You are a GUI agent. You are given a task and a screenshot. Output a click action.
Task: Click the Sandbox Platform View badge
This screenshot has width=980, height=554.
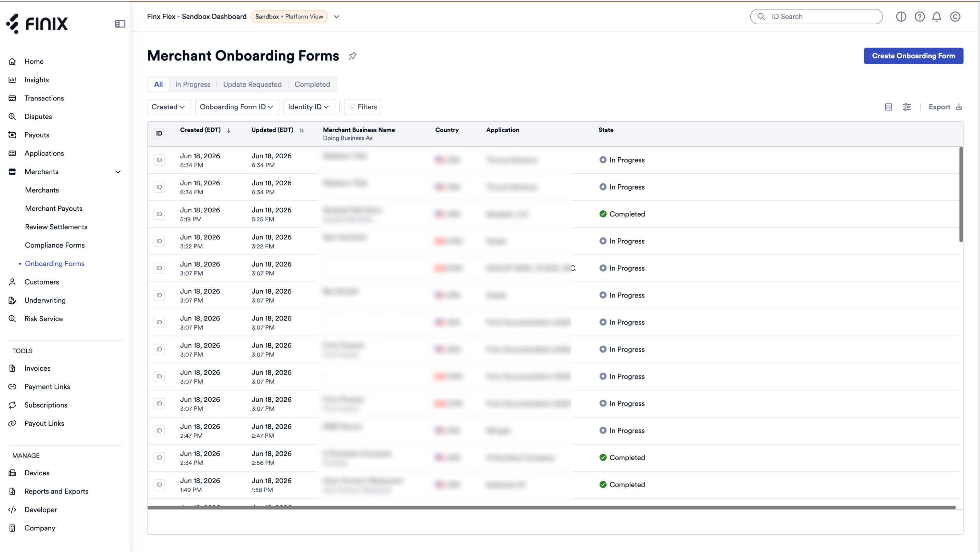(289, 17)
